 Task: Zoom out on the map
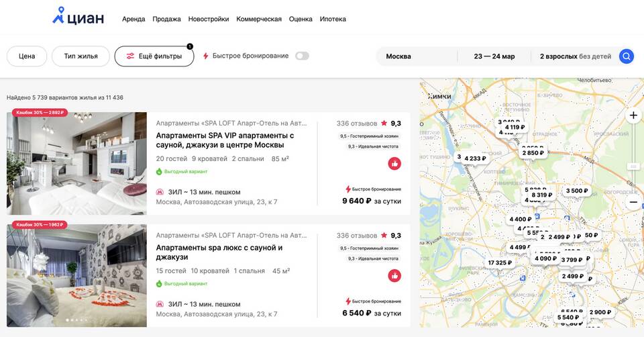pyautogui.click(x=633, y=202)
